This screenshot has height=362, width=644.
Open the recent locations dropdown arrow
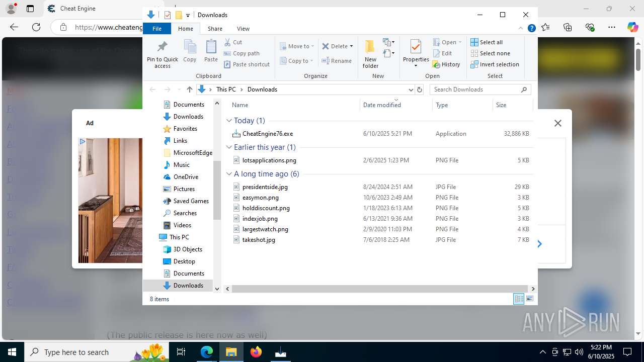179,89
